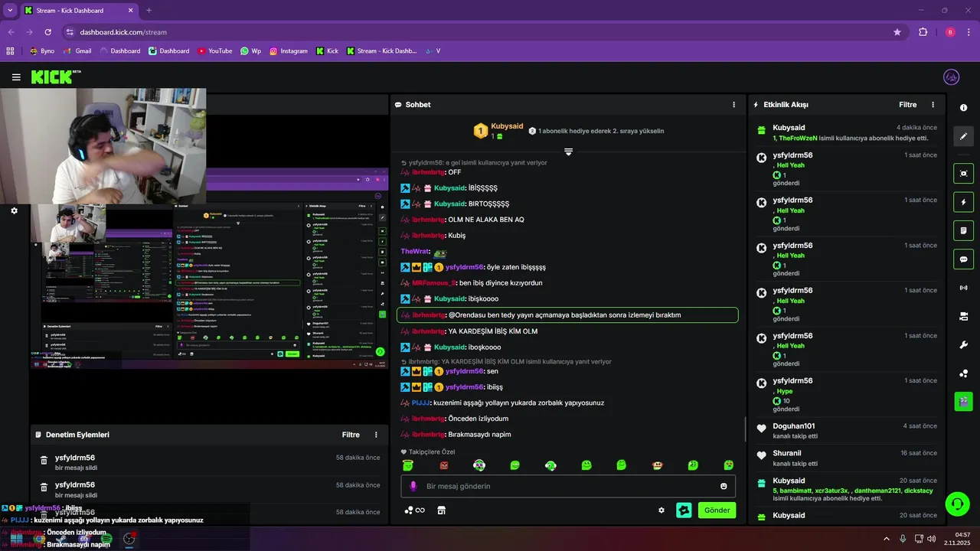The image size is (980, 551).
Task: Open a new browser tab
Action: 149,11
